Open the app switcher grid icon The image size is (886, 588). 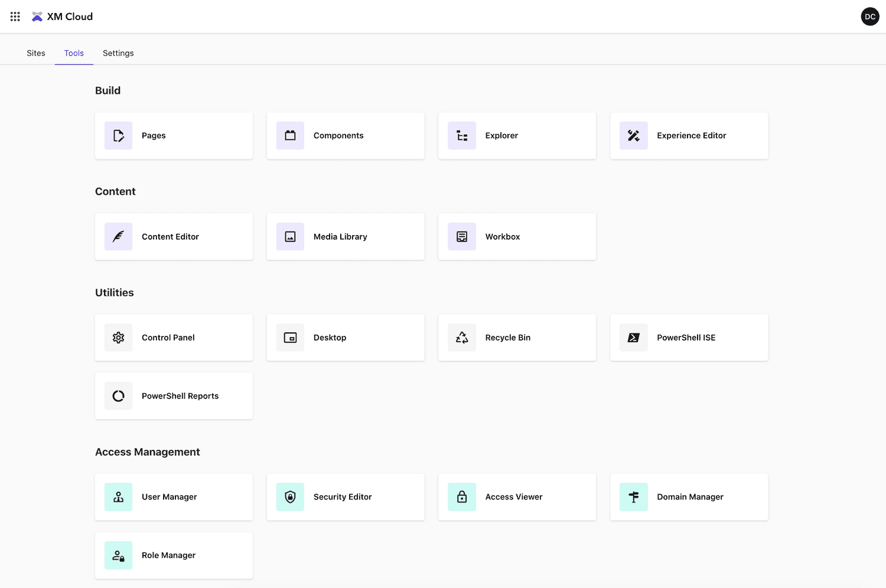coord(15,17)
